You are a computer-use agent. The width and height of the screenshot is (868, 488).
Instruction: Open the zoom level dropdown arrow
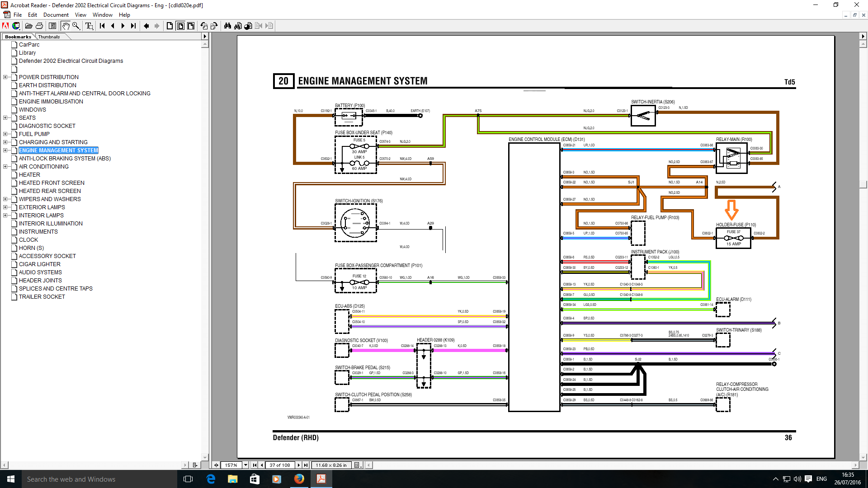tap(245, 465)
